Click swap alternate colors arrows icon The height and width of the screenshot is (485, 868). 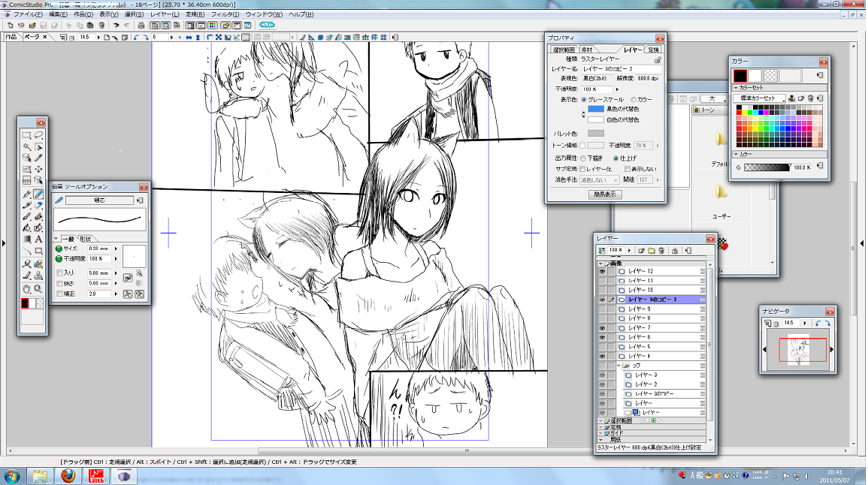(583, 114)
